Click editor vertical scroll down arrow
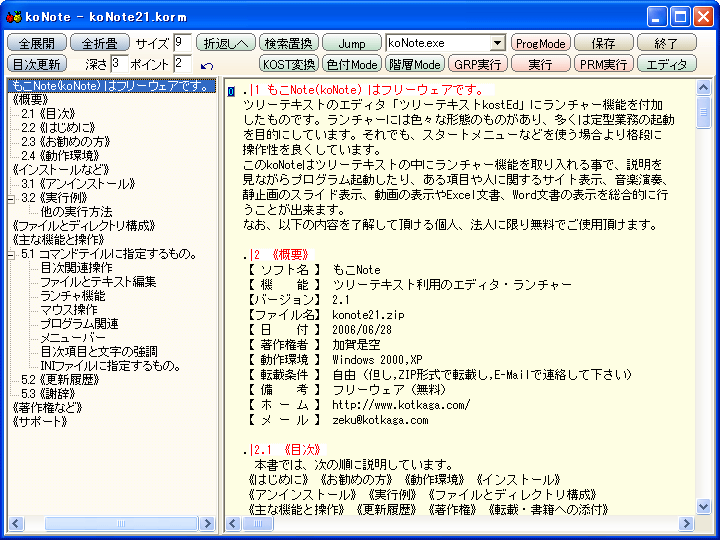Image resolution: width=720 pixels, height=540 pixels. (x=703, y=506)
